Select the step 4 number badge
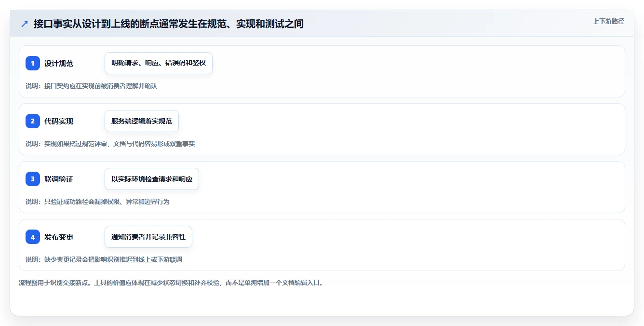 pyautogui.click(x=33, y=237)
